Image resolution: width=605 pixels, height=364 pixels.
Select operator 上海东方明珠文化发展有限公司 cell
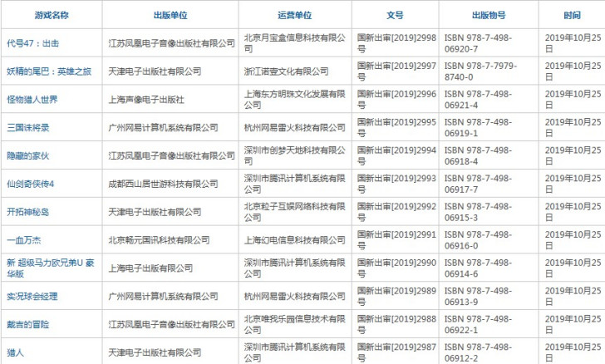[295, 100]
